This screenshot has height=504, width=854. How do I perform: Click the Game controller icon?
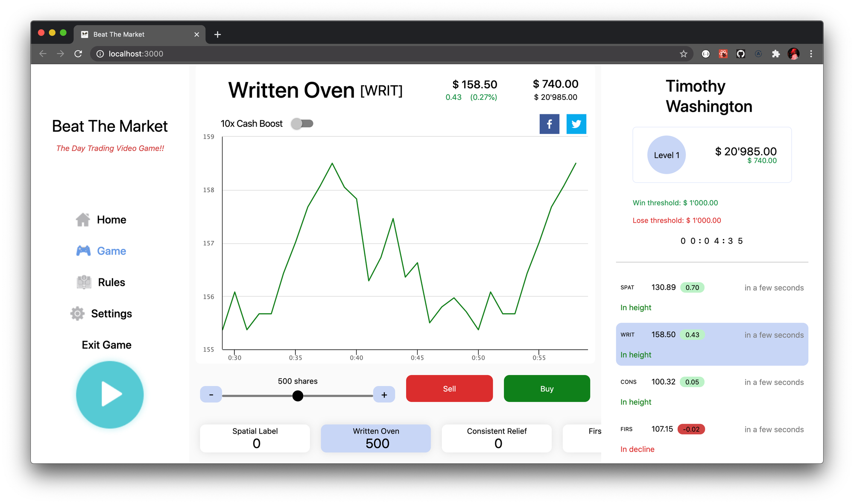[83, 251]
